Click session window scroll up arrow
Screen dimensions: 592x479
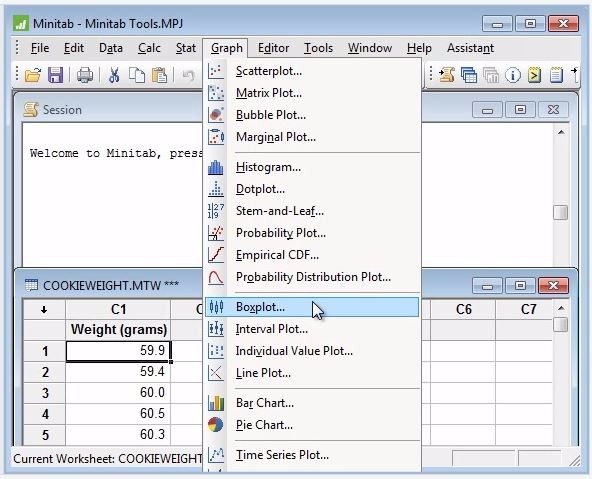click(x=561, y=132)
